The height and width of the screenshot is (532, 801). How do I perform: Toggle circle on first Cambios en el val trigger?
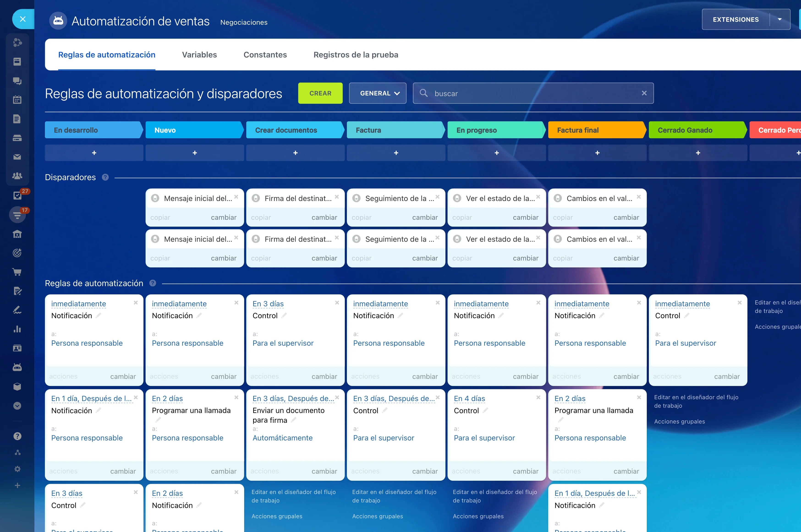(x=557, y=198)
